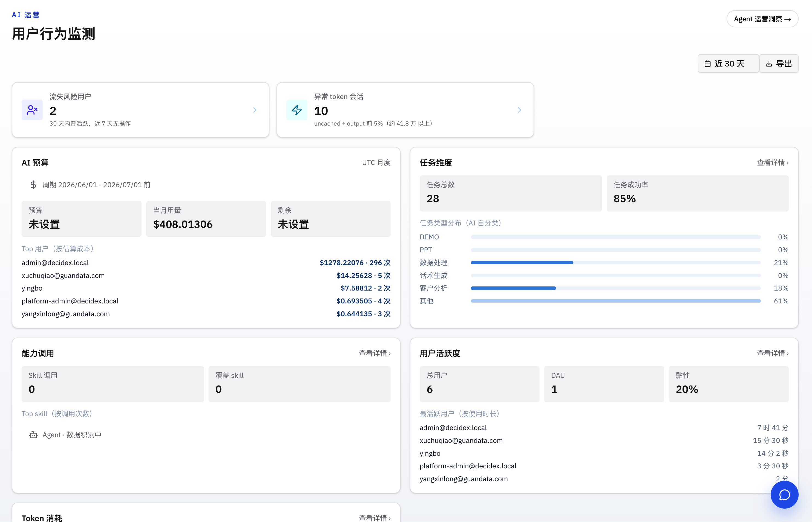
Task: Click the $14.25628 · 5 次 cost value
Action: coord(364,275)
